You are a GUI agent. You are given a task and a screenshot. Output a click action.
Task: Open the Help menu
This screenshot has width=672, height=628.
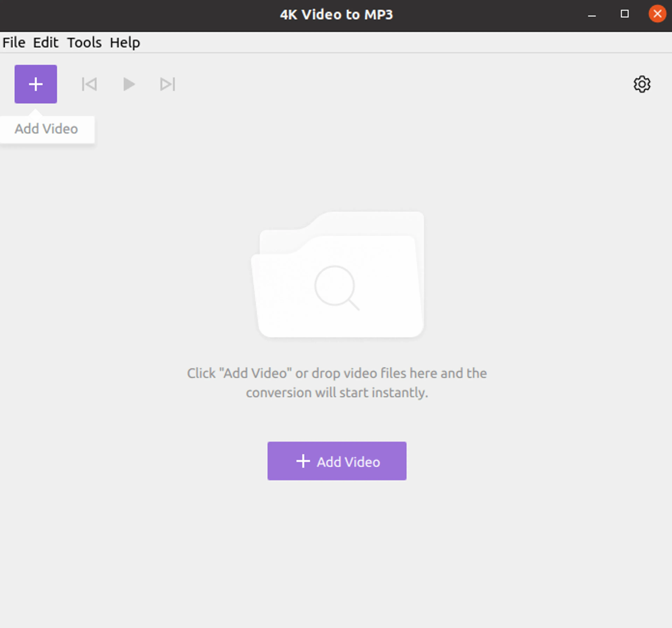tap(125, 43)
